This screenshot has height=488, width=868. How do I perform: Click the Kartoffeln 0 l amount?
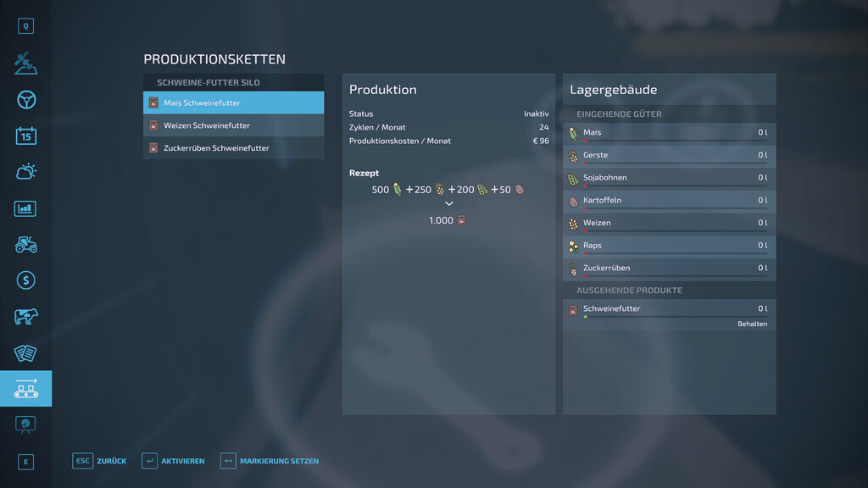point(762,200)
